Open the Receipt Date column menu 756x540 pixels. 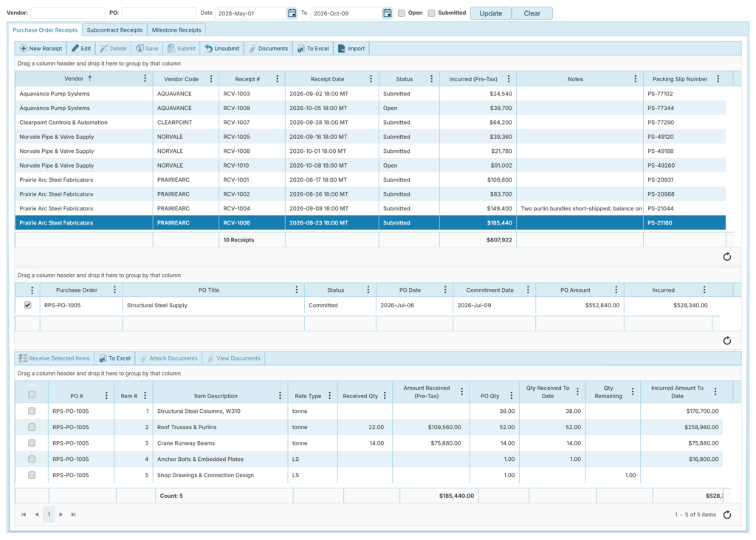[x=371, y=78]
